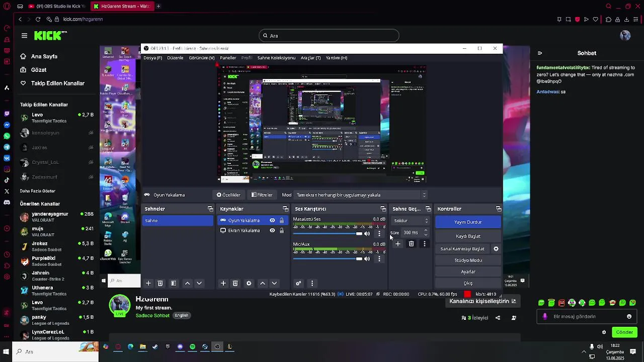
Task: Send the chat message with Gönder button
Action: pos(624,332)
